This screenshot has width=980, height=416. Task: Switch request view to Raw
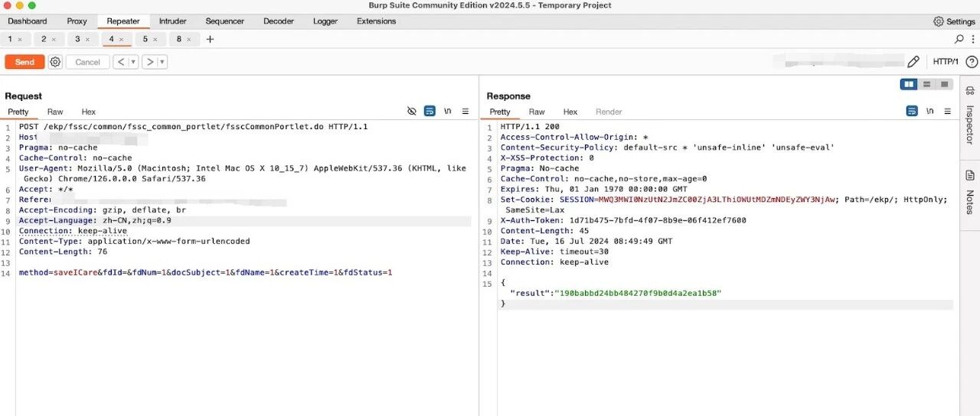55,112
